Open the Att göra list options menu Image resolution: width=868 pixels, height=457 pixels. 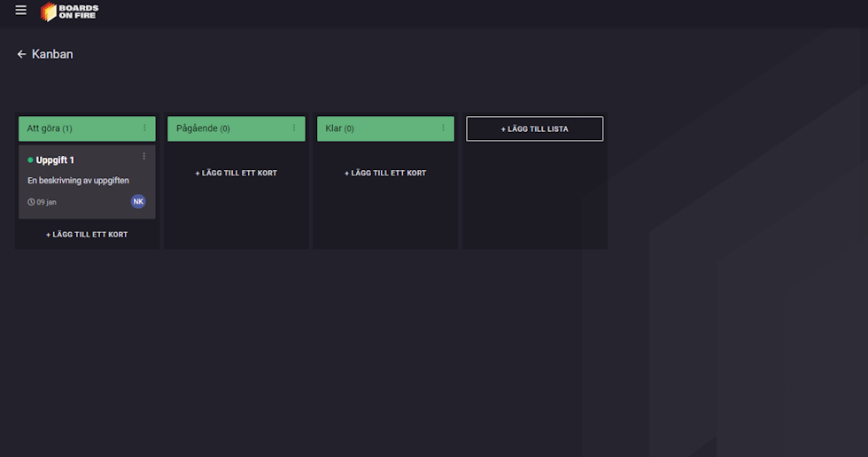pos(144,128)
